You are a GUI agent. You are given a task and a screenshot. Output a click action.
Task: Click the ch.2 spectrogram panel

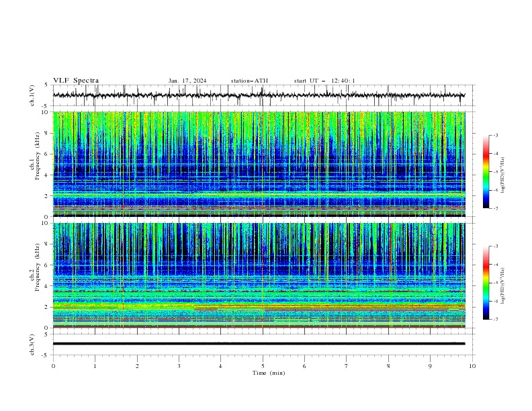259,275
